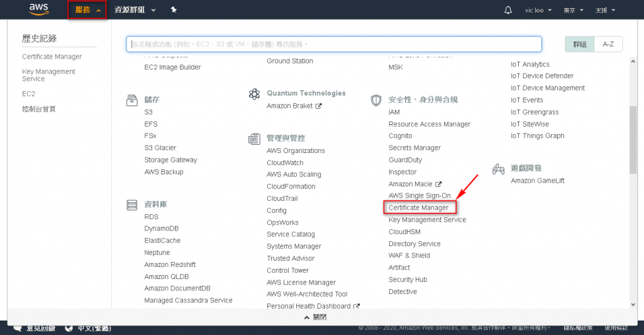Open Storage Gateway
This screenshot has height=335, width=644.
170,160
